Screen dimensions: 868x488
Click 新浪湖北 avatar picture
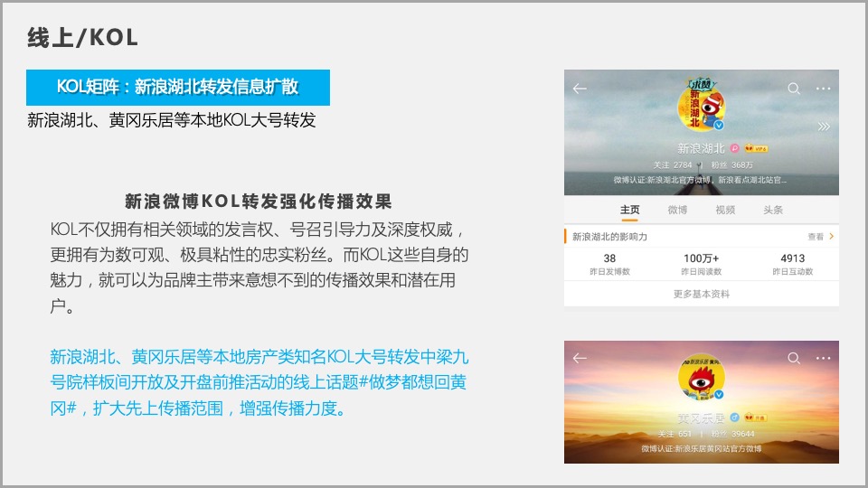pos(701,104)
